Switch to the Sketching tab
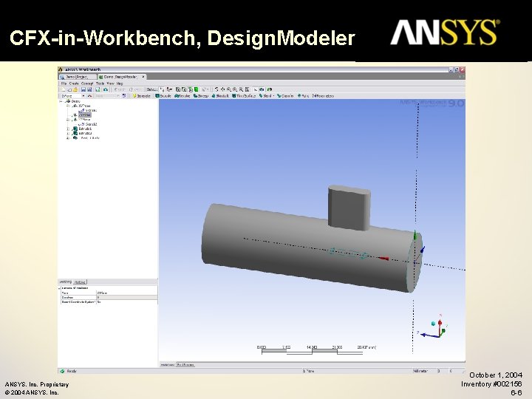The width and height of the screenshot is (532, 399). click(x=66, y=282)
